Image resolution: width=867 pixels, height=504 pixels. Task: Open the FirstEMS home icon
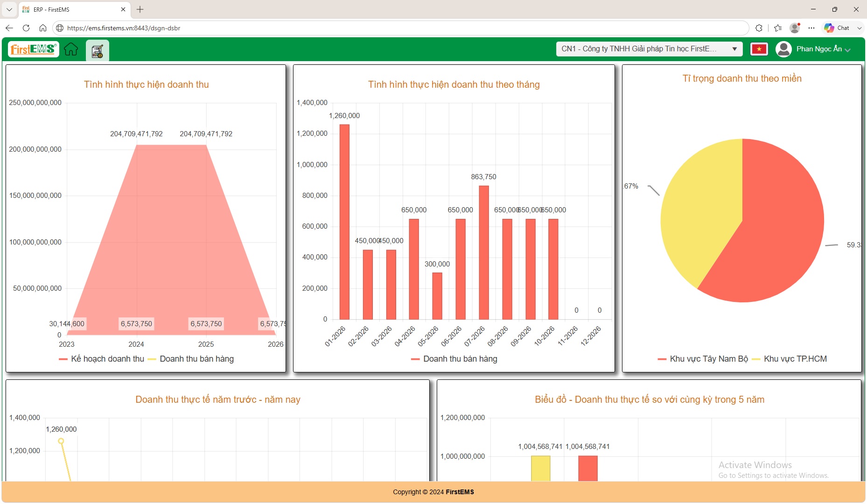pyautogui.click(x=71, y=49)
